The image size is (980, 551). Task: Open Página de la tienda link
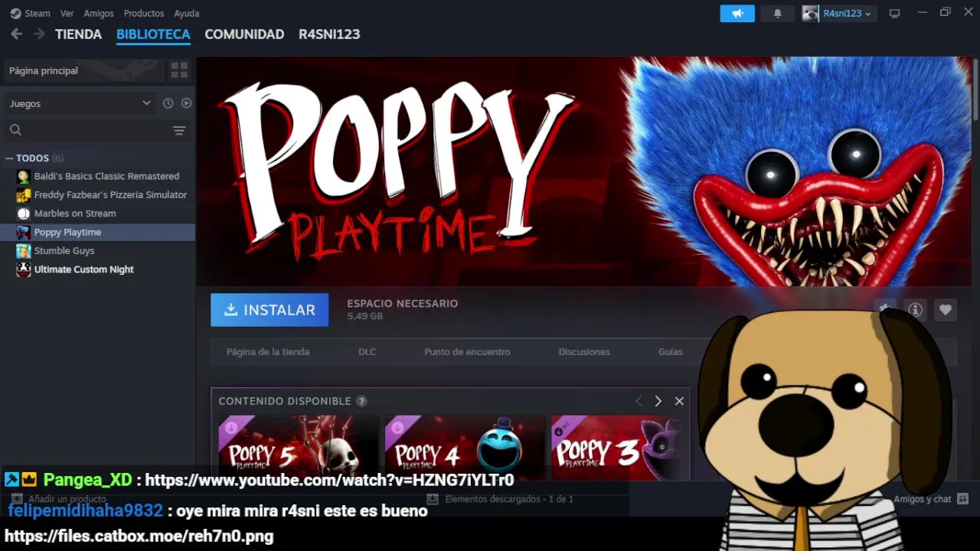pos(268,352)
